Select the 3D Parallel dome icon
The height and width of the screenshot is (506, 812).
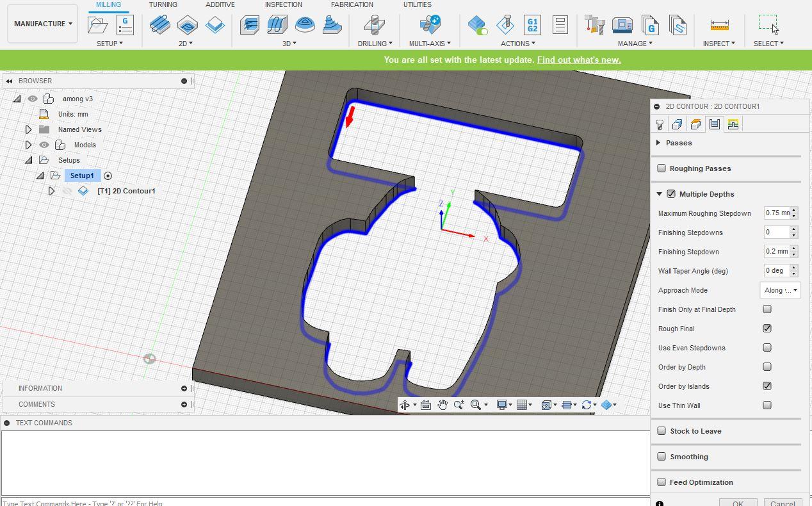pyautogui.click(x=305, y=25)
